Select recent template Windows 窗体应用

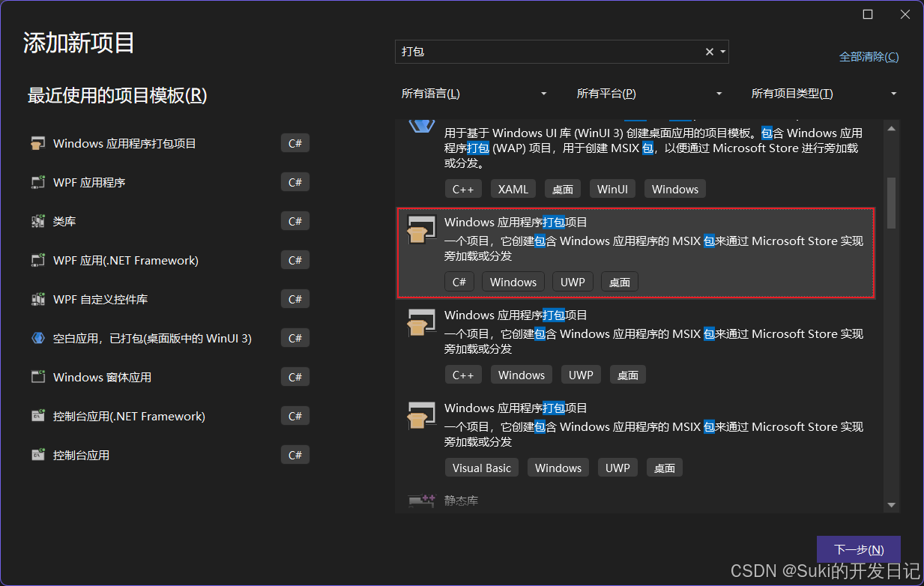coord(170,377)
